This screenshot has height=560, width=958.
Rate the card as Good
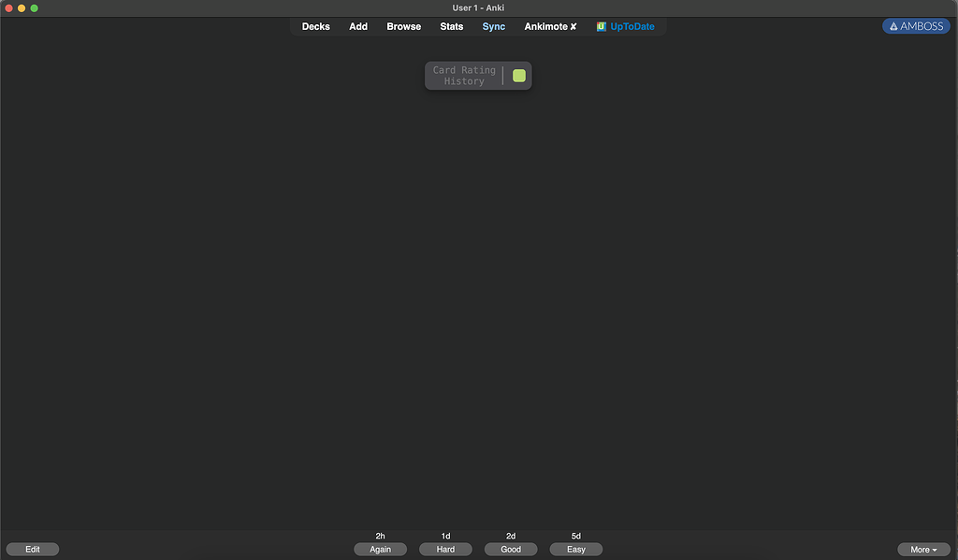click(510, 549)
